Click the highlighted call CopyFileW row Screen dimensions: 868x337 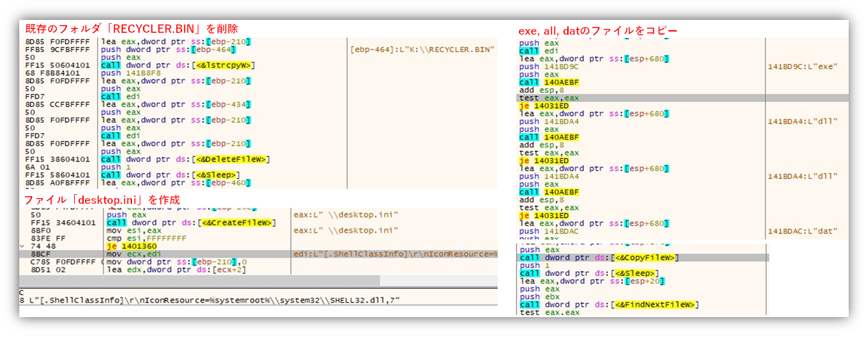[x=599, y=257]
